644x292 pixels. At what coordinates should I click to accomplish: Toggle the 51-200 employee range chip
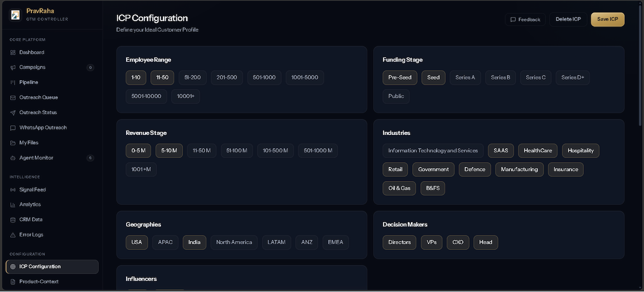[193, 77]
